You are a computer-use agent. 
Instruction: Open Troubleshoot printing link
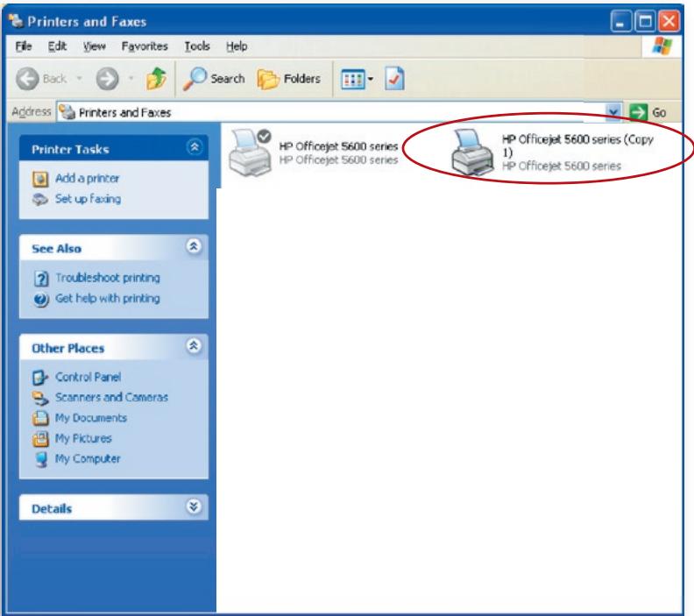108,278
